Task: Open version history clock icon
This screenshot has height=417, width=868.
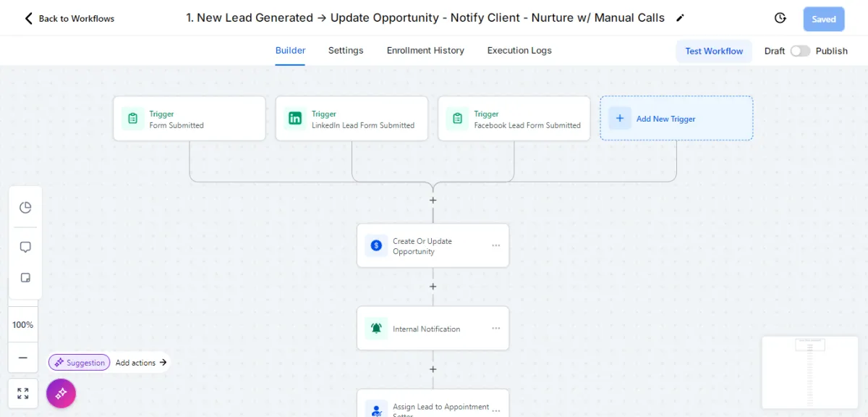Action: coord(780,19)
